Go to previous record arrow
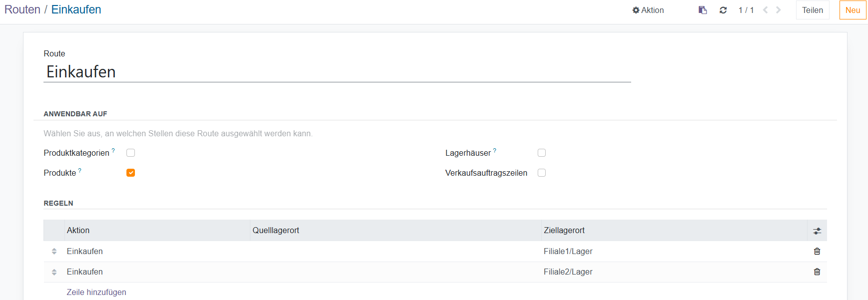The width and height of the screenshot is (868, 300). tap(765, 10)
